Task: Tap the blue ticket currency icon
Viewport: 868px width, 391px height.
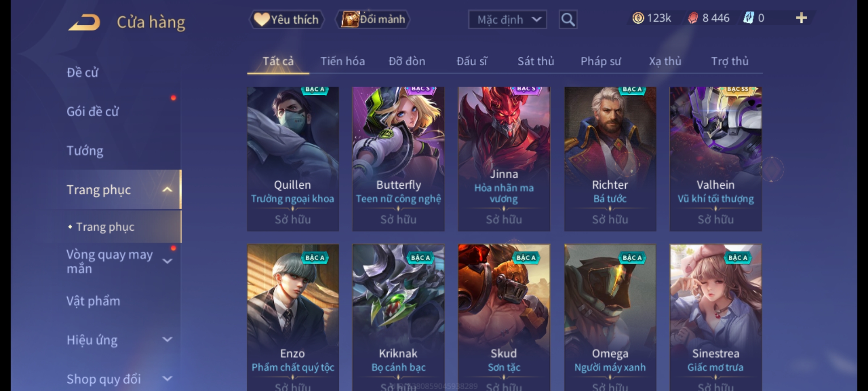Action: [748, 18]
